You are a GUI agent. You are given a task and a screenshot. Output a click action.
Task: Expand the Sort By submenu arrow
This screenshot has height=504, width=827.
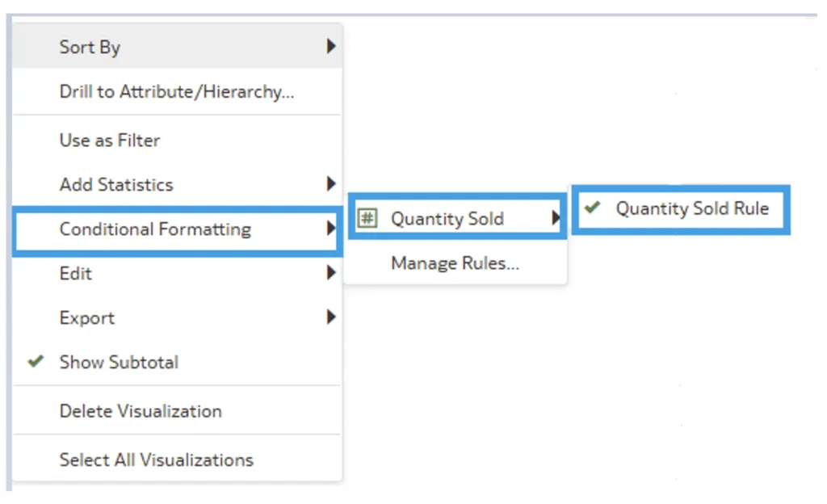pos(331,47)
